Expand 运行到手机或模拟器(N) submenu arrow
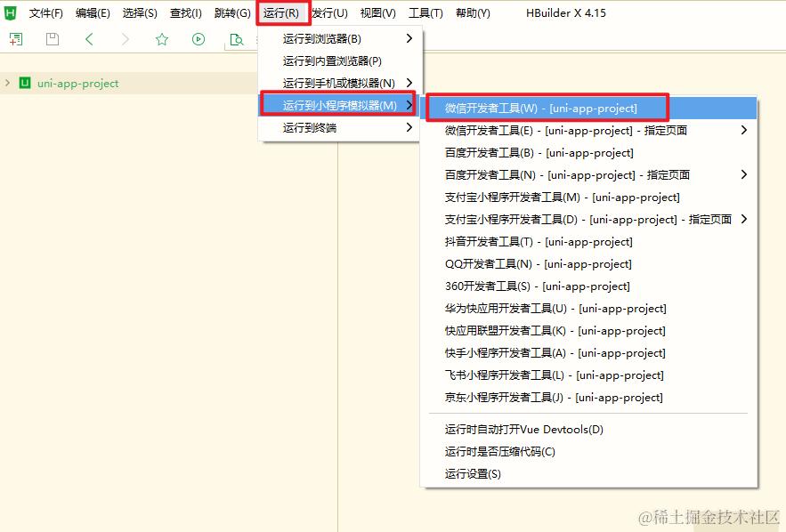This screenshot has height=532, width=786. 409,83
